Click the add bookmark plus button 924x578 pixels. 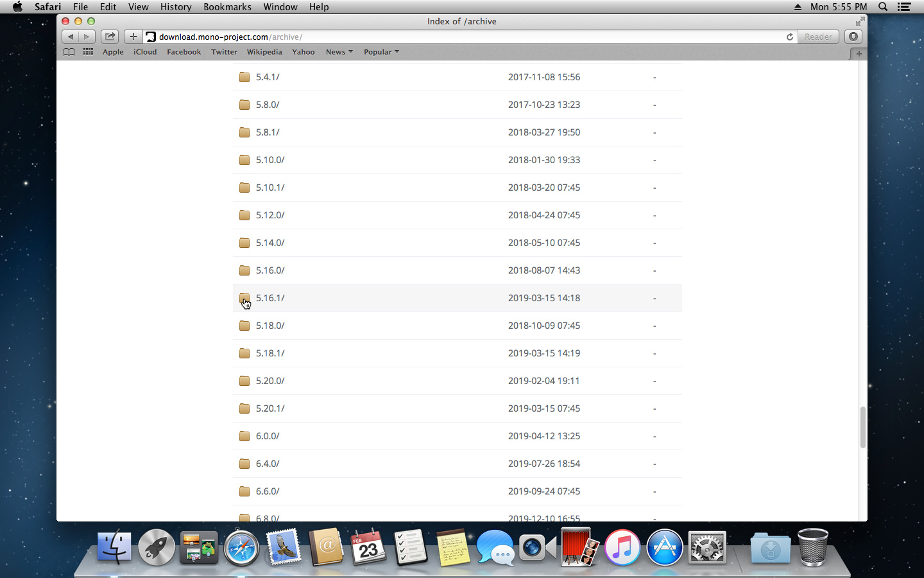pyautogui.click(x=133, y=37)
